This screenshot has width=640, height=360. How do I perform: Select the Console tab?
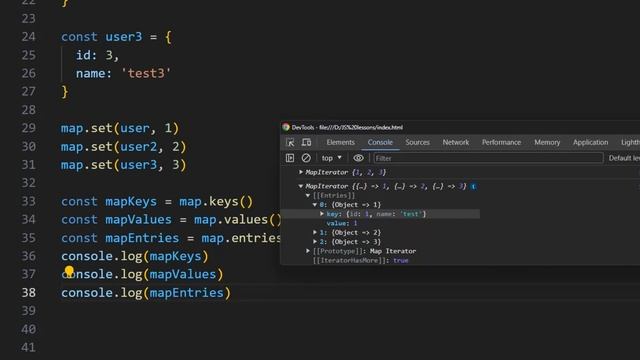pos(380,142)
